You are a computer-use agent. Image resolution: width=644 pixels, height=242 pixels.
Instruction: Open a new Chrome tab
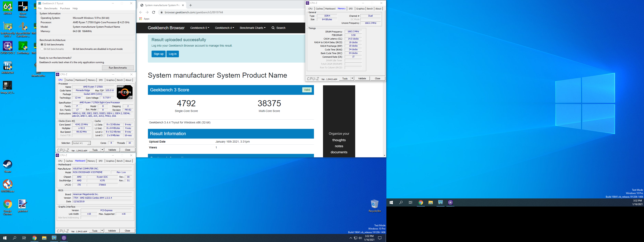coord(191,5)
